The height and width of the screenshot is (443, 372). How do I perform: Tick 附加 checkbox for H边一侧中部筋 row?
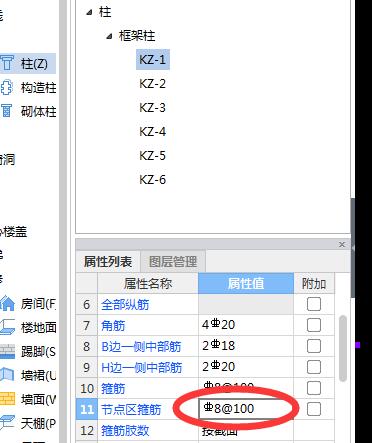(314, 367)
